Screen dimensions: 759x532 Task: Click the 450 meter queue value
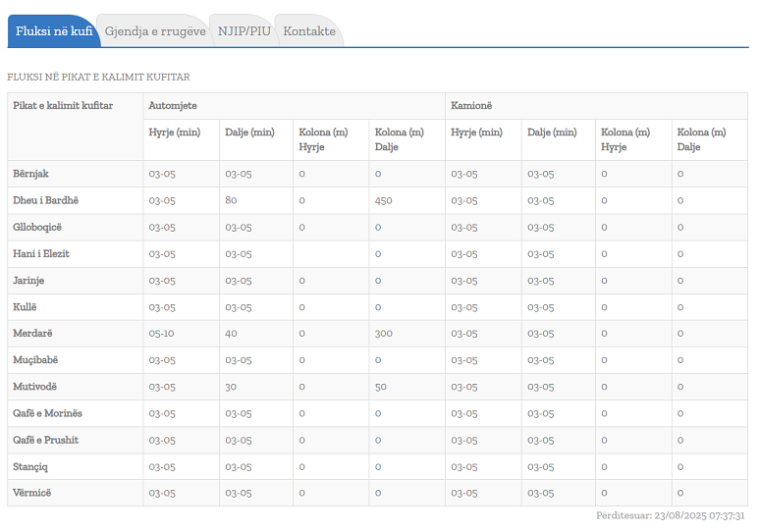383,200
